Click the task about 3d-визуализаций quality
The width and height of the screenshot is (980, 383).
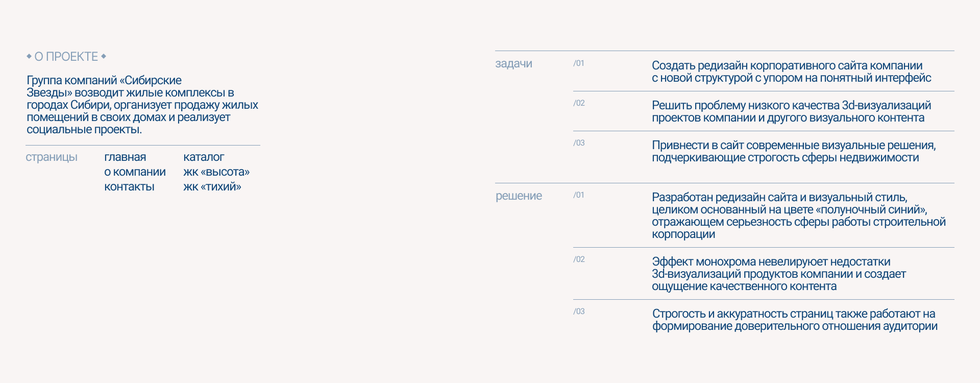pos(791,112)
